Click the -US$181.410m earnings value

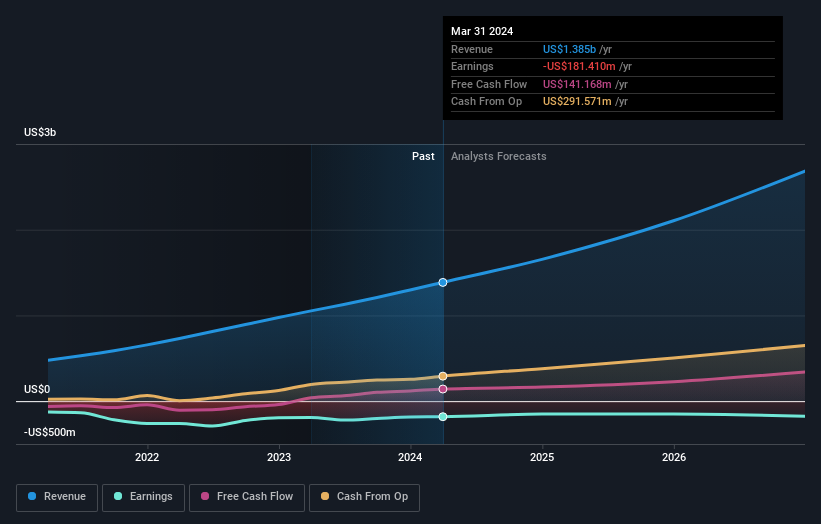pos(579,66)
